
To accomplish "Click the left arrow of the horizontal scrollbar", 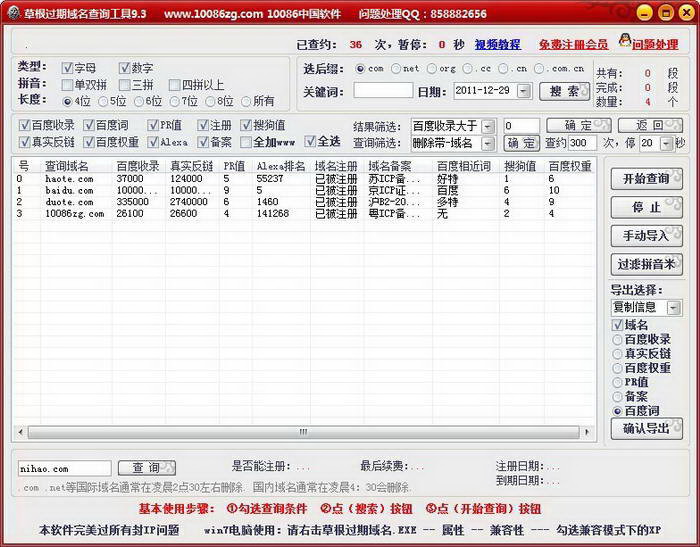I will pyautogui.click(x=20, y=432).
